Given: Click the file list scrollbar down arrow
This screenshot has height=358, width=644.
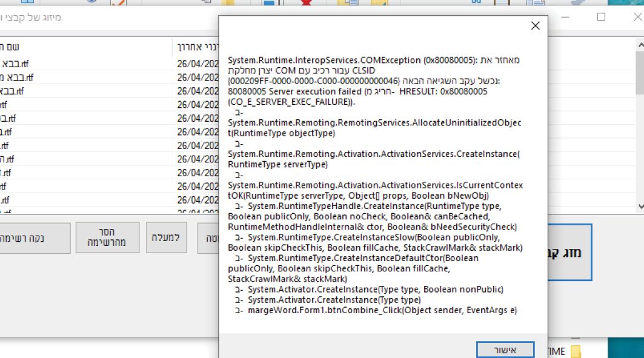Looking at the screenshot, I should (640, 207).
